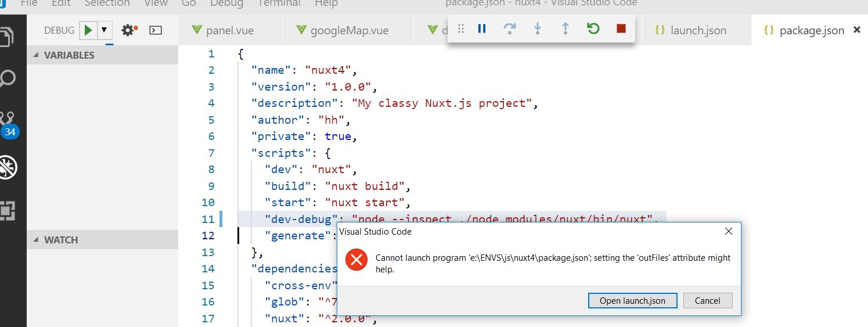Open launch.json via gear icon
Image resolution: width=868 pixels, height=327 pixels.
click(x=129, y=30)
